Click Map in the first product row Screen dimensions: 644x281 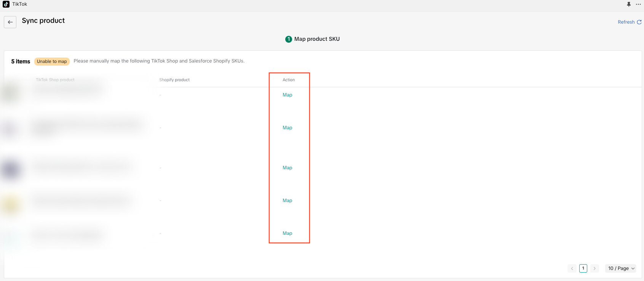click(x=288, y=95)
